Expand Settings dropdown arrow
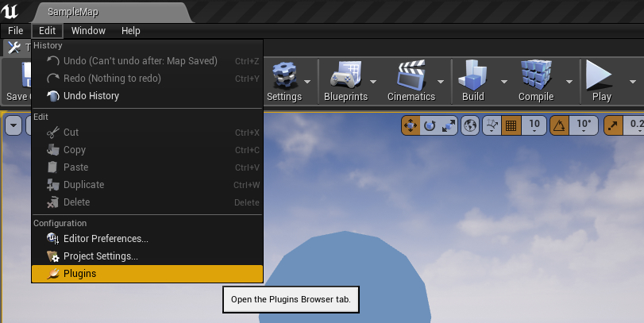The height and width of the screenshot is (323, 644). click(x=307, y=82)
